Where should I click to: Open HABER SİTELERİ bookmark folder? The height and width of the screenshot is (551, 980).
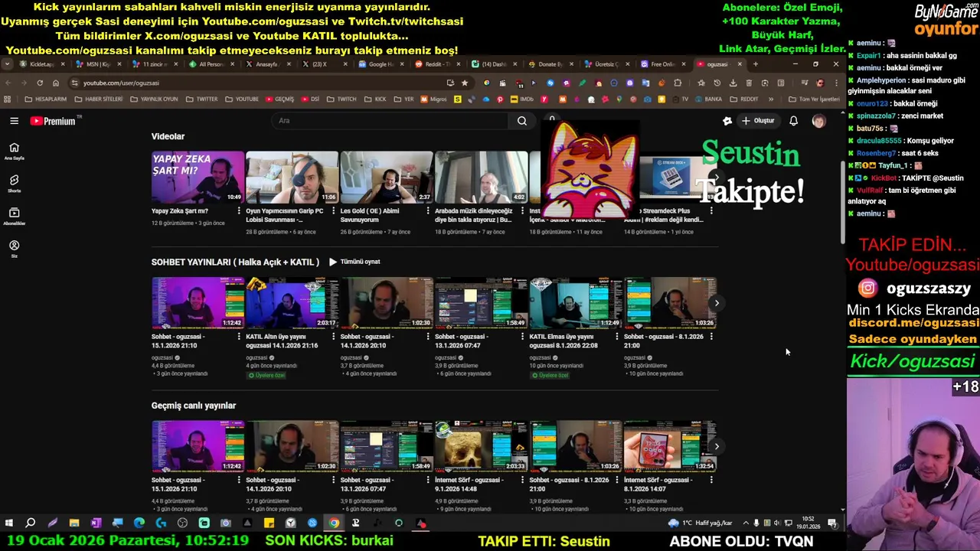(99, 99)
